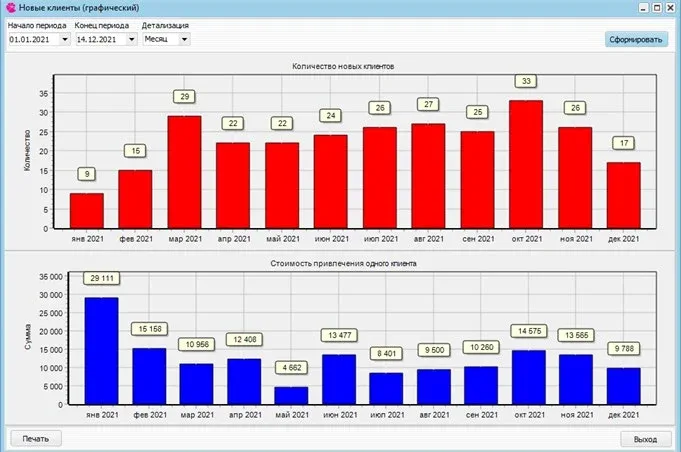Click the Сформировать button
681x452 pixels.
(x=636, y=39)
